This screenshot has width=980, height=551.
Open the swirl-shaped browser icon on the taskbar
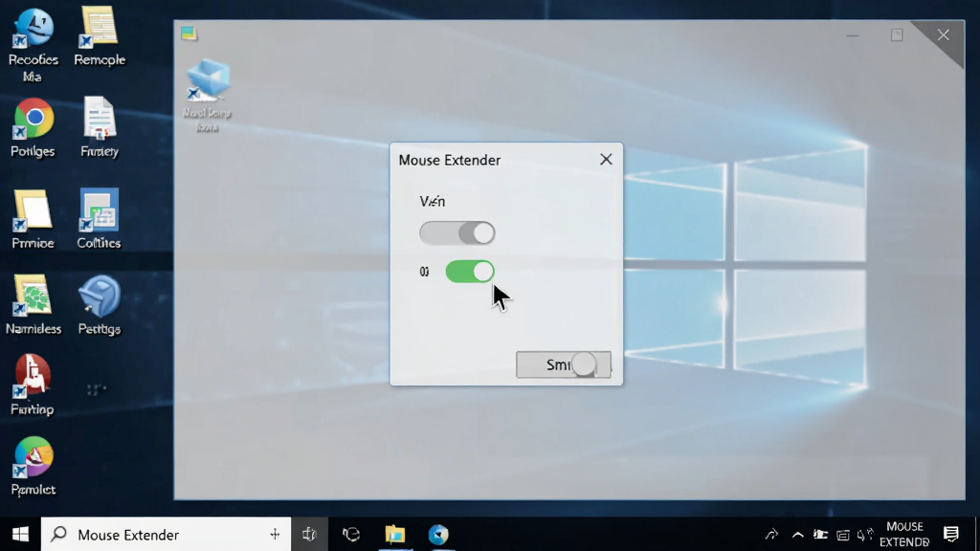351,535
